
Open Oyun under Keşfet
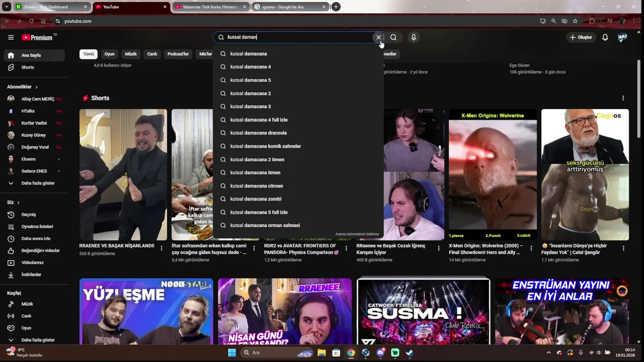(34, 328)
